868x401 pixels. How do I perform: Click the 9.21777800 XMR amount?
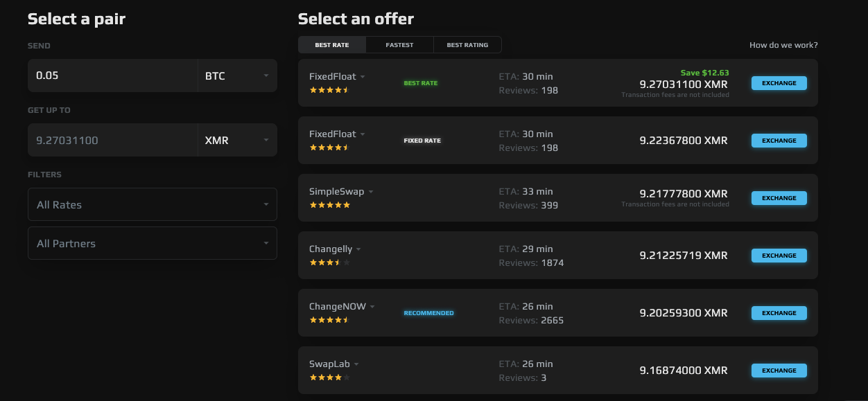[x=684, y=194]
